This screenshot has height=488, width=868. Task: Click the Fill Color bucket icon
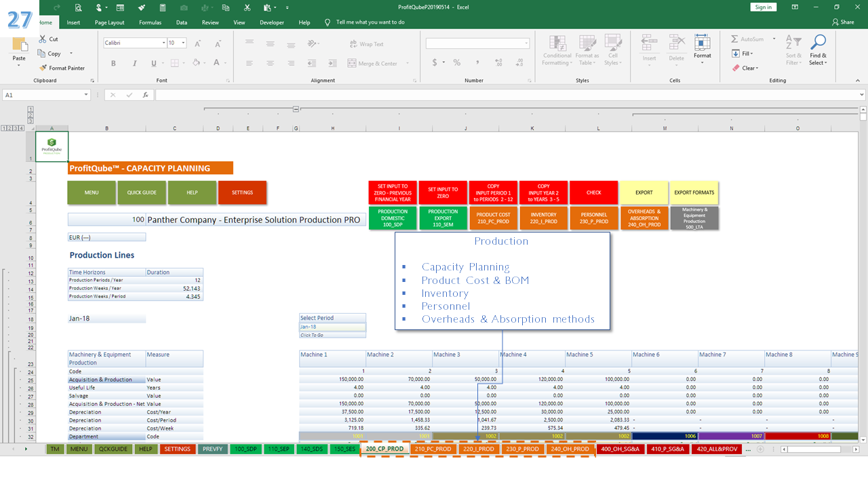195,63
